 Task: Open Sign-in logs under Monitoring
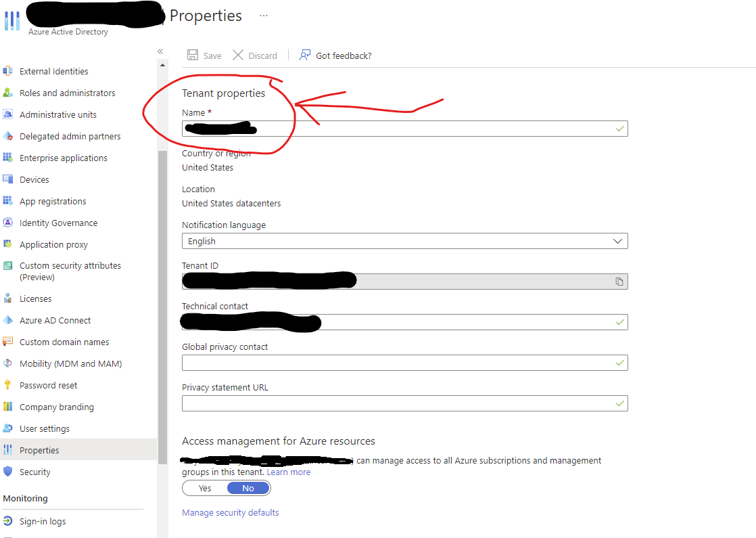[43, 522]
